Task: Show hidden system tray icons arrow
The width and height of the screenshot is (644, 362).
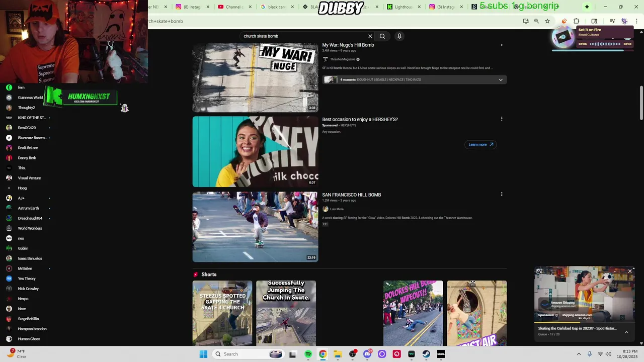Action: tap(579, 354)
